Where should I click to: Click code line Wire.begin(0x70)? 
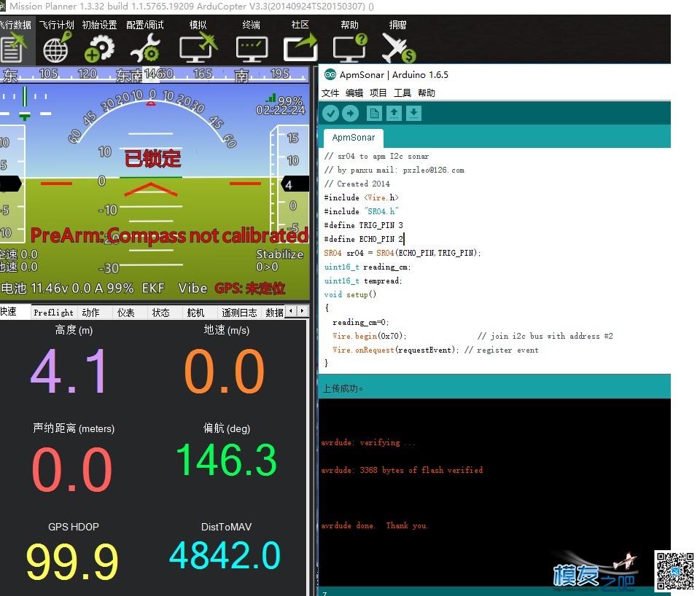pos(369,336)
